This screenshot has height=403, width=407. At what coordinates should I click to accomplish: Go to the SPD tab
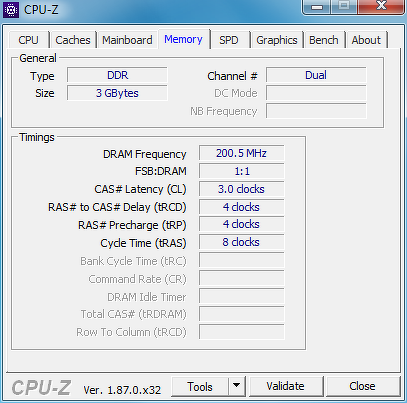(229, 40)
